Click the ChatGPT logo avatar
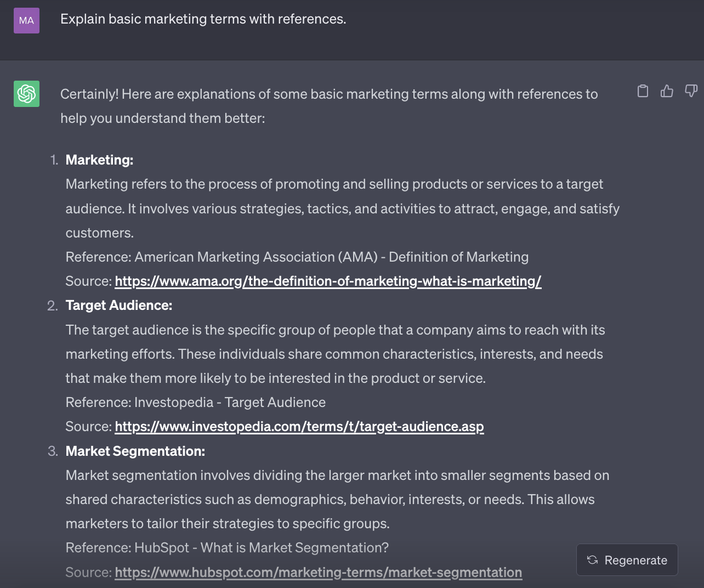Viewport: 704px width, 588px height. [x=26, y=94]
